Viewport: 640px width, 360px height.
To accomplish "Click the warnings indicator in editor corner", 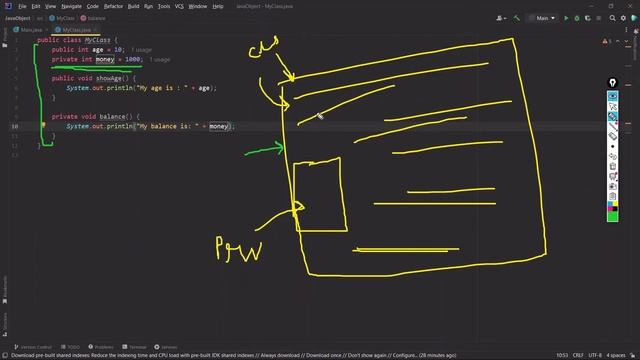I will click(607, 41).
